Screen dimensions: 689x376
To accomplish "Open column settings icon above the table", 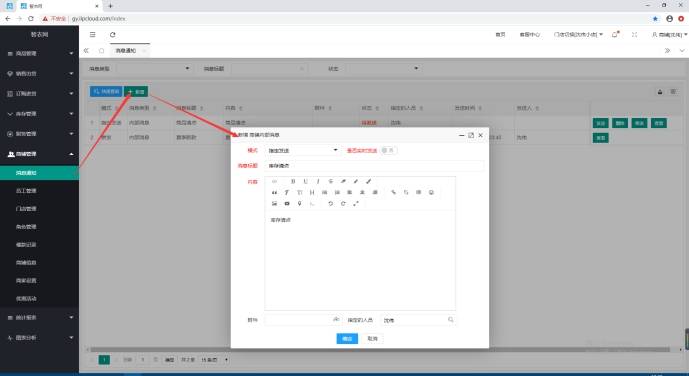I will click(x=673, y=91).
